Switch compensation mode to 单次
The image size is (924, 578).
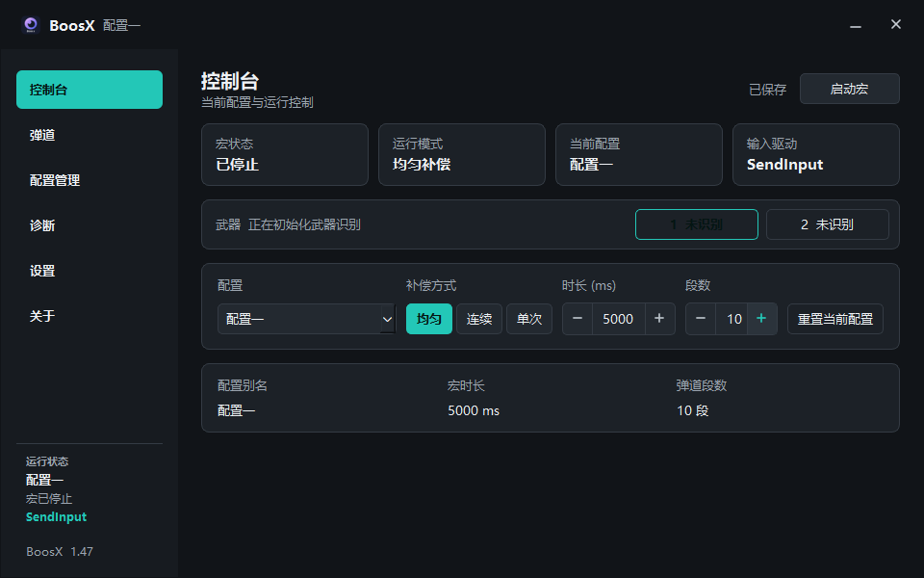(529, 319)
